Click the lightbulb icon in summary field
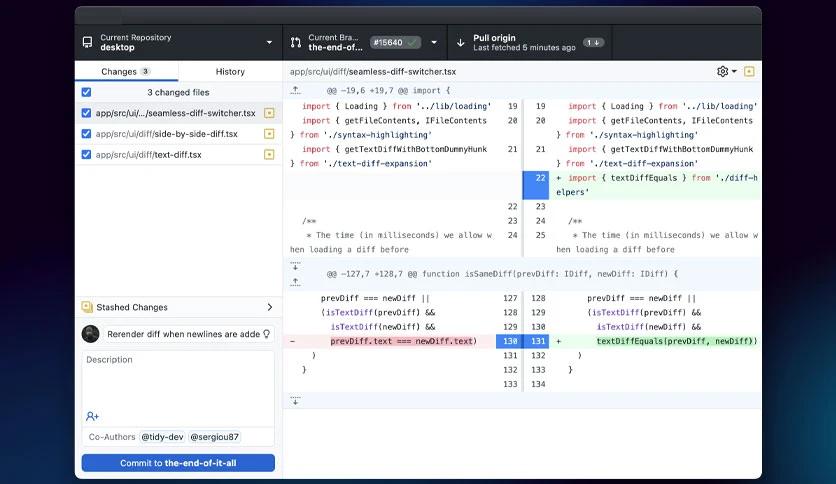 [267, 334]
